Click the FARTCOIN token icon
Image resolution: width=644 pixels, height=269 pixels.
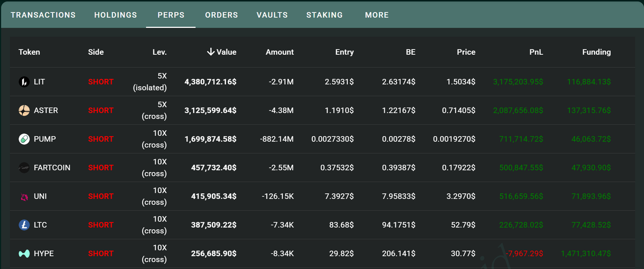pyautogui.click(x=24, y=168)
